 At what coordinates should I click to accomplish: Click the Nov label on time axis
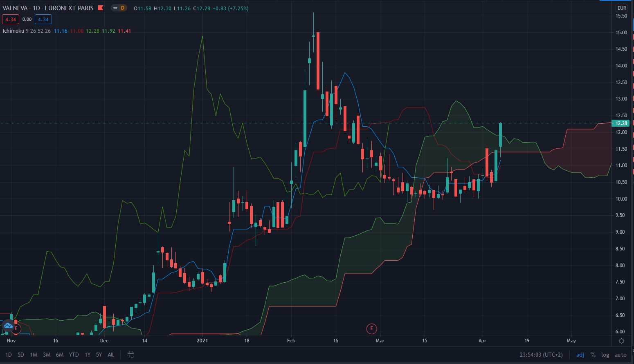tap(11, 341)
